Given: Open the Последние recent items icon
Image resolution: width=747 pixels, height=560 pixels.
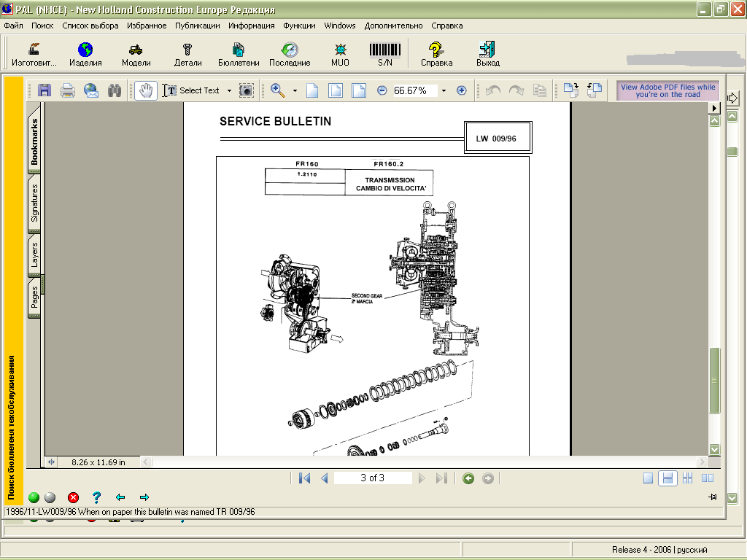Looking at the screenshot, I should coord(290,54).
